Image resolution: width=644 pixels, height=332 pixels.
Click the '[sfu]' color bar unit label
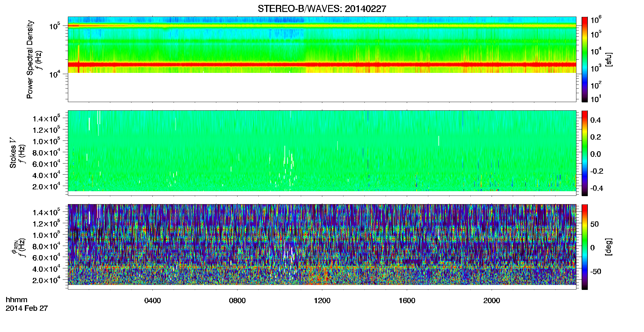(x=608, y=59)
